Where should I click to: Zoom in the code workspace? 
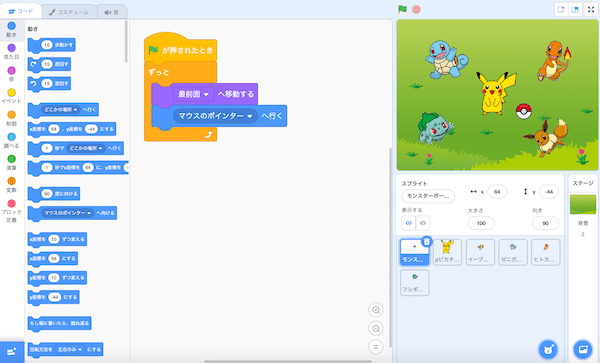click(x=376, y=310)
